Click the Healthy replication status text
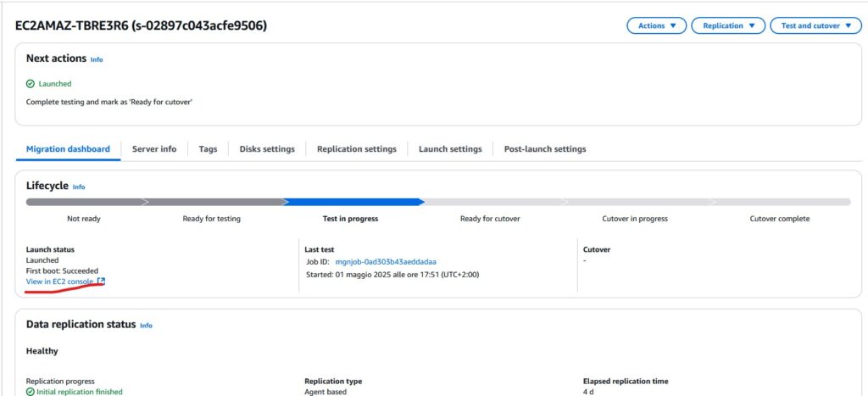This screenshot has width=868, height=396. (x=42, y=351)
